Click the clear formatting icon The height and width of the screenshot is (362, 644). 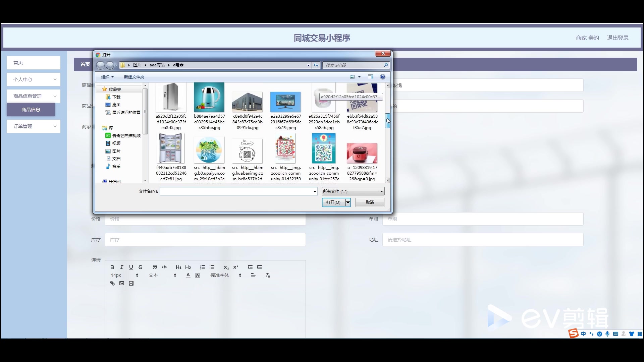(268, 275)
